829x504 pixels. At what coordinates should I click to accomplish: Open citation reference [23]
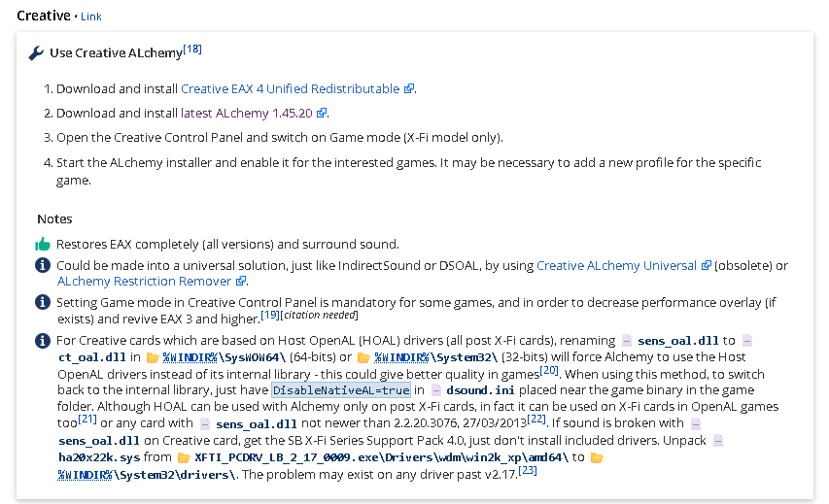pos(528,470)
